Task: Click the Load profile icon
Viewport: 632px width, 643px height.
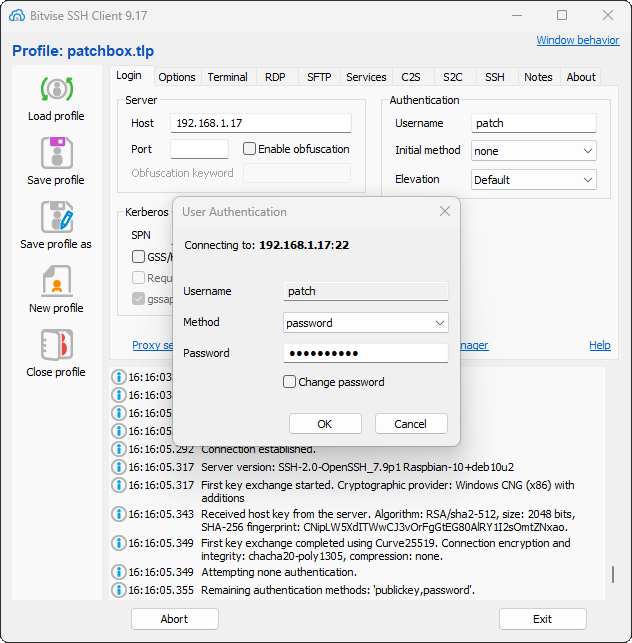Action: pos(57,89)
